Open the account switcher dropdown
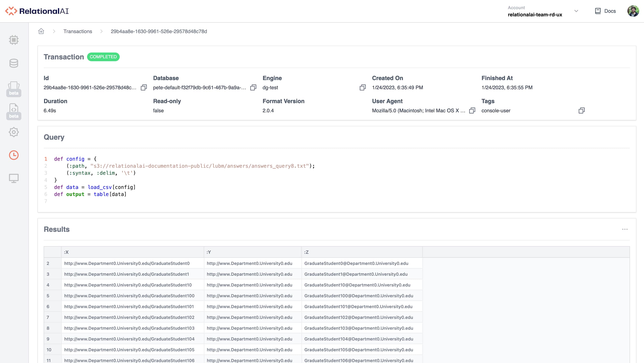The height and width of the screenshot is (363, 644). click(x=576, y=11)
